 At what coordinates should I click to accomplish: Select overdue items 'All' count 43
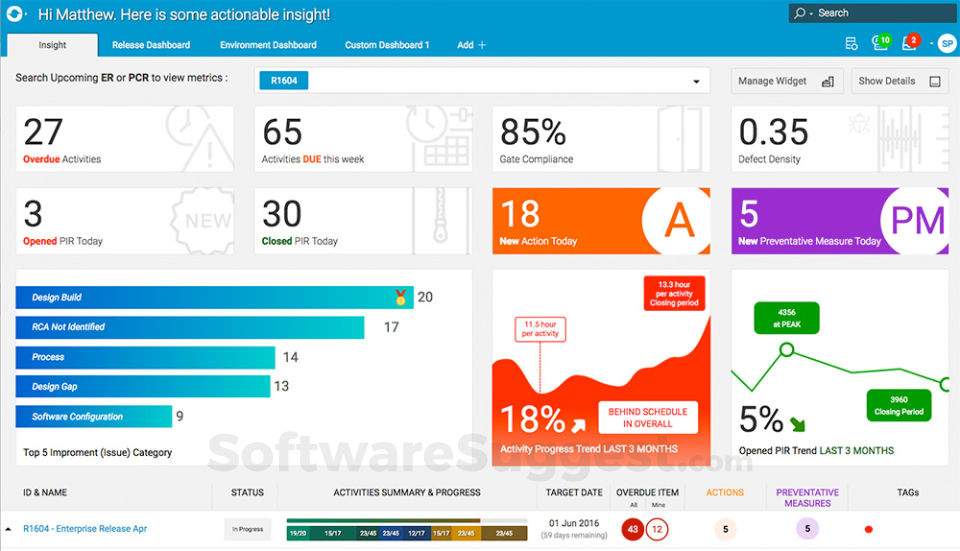[632, 529]
